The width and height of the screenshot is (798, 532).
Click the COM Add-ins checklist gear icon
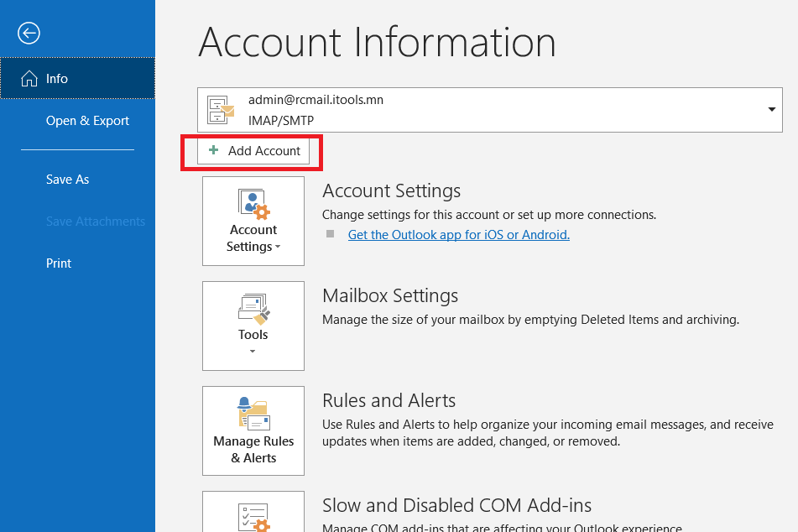(253, 517)
